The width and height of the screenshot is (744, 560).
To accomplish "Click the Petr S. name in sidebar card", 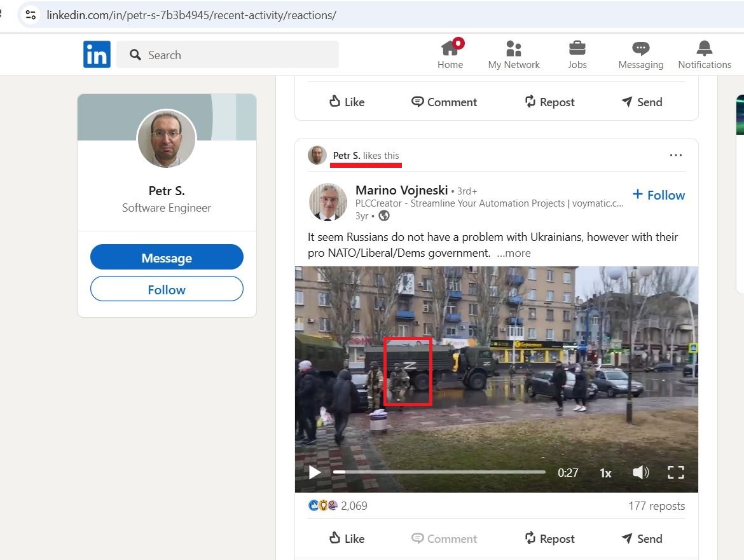I will 167,191.
